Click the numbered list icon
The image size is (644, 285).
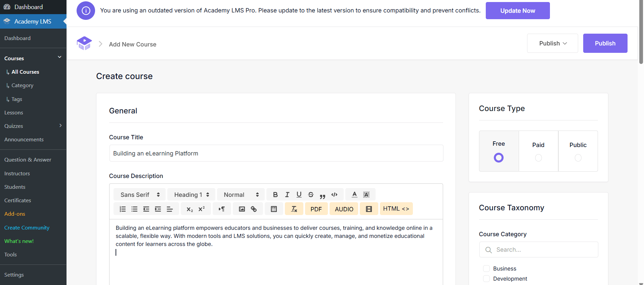pyautogui.click(x=123, y=209)
